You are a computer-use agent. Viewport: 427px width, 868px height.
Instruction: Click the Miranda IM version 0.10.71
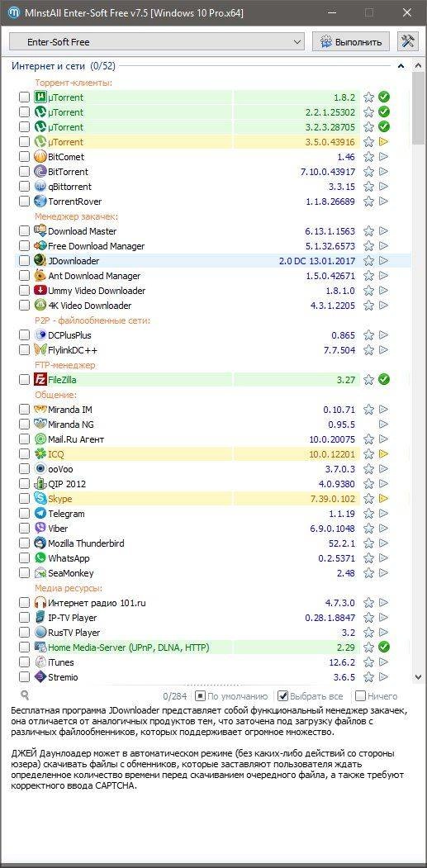click(339, 410)
